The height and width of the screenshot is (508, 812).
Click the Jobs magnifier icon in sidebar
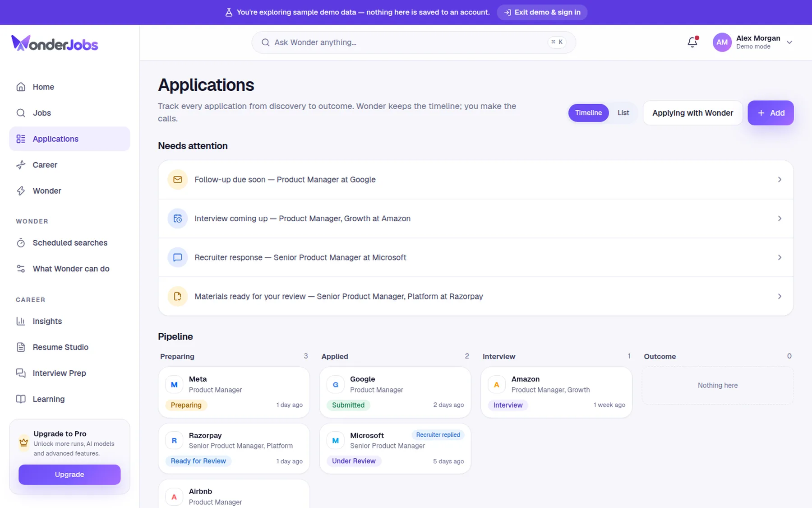coord(21,113)
